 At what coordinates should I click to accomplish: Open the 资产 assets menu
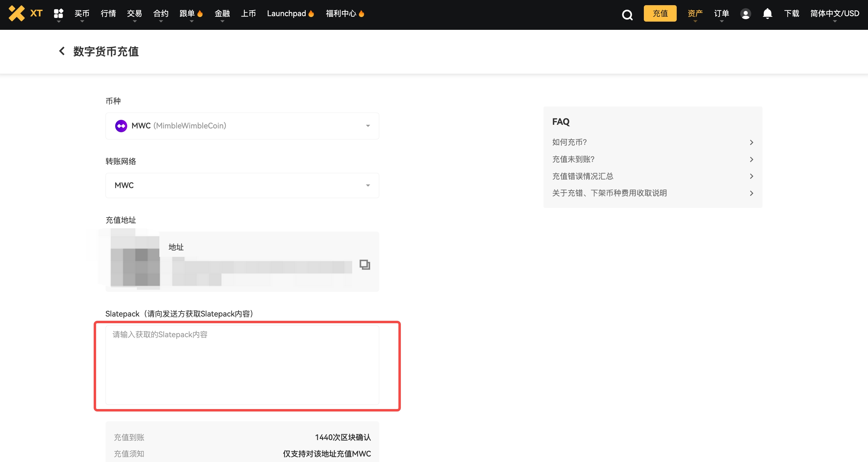tap(695, 13)
